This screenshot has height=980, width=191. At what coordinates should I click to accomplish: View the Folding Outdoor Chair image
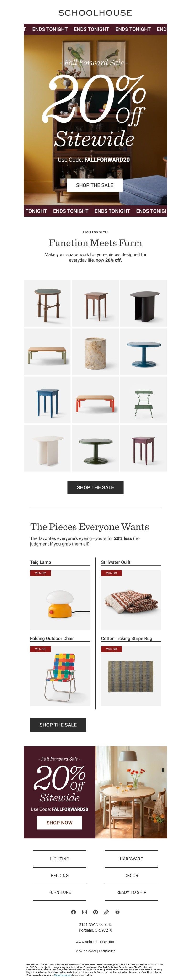60,676
